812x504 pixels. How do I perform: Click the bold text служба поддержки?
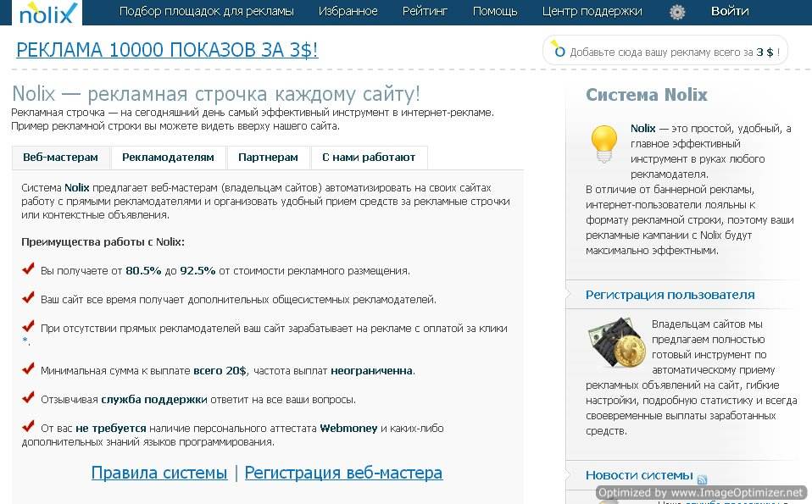(153, 400)
